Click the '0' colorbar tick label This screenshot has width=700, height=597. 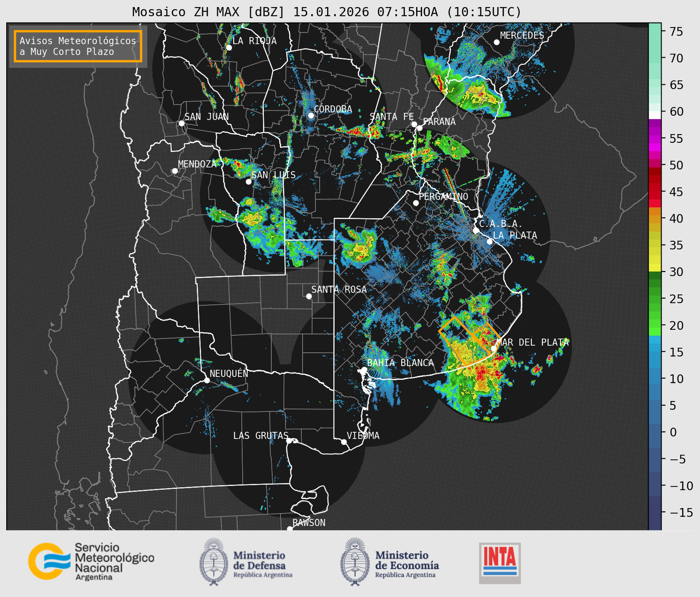click(673, 432)
